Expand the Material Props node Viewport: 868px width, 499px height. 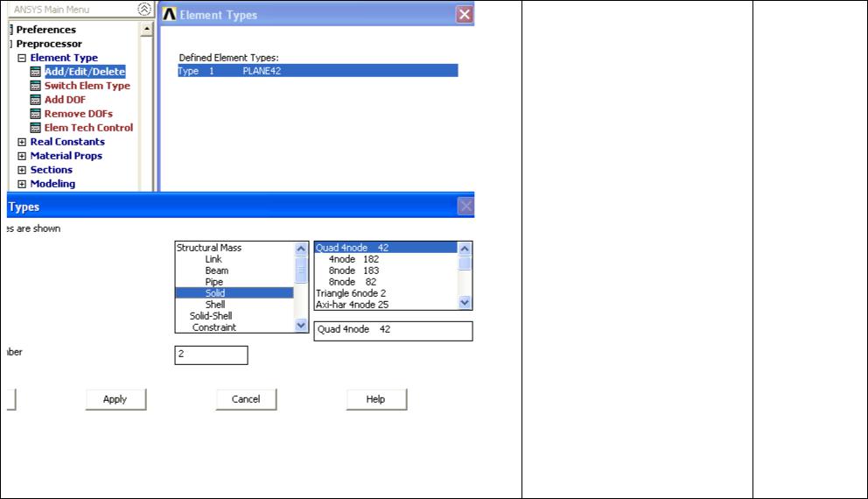pyautogui.click(x=22, y=156)
